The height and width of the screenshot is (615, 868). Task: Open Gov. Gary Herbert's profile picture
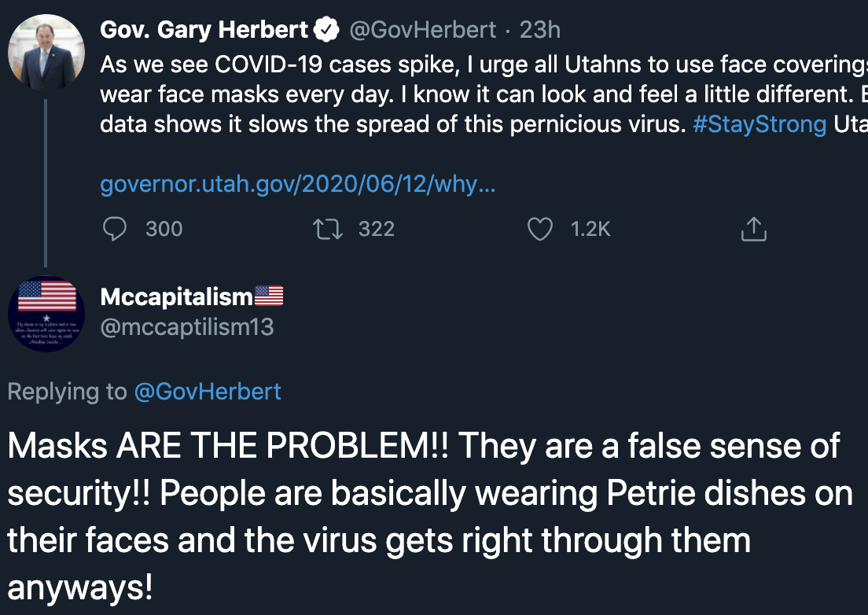(46, 53)
